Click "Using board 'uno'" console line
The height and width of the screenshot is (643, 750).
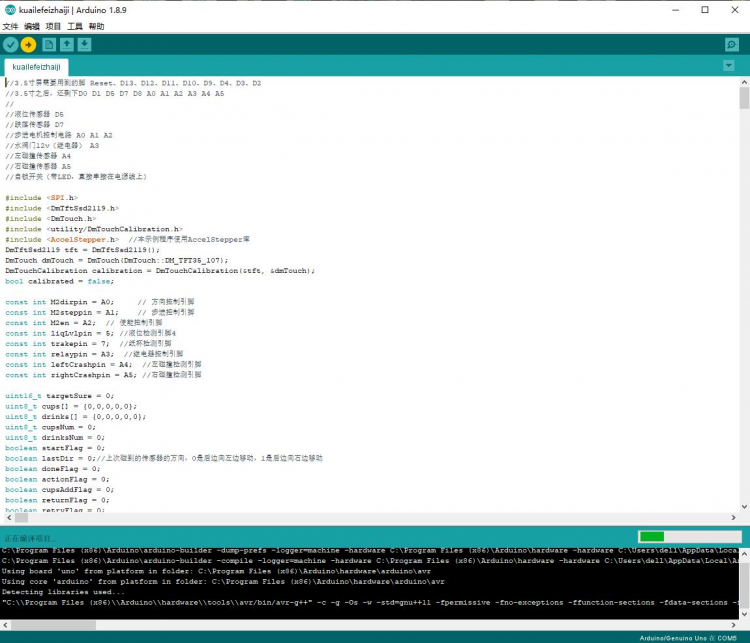tap(216, 571)
